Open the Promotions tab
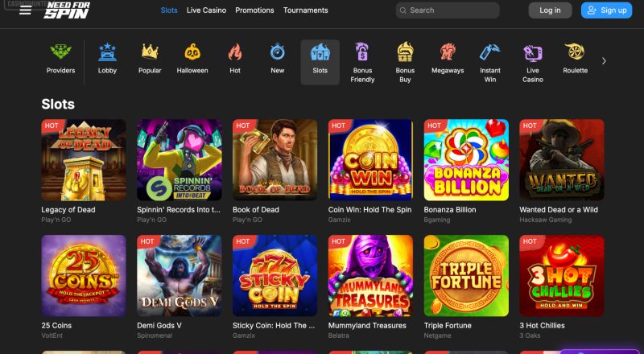Viewport: 644px width, 354px height. point(254,10)
